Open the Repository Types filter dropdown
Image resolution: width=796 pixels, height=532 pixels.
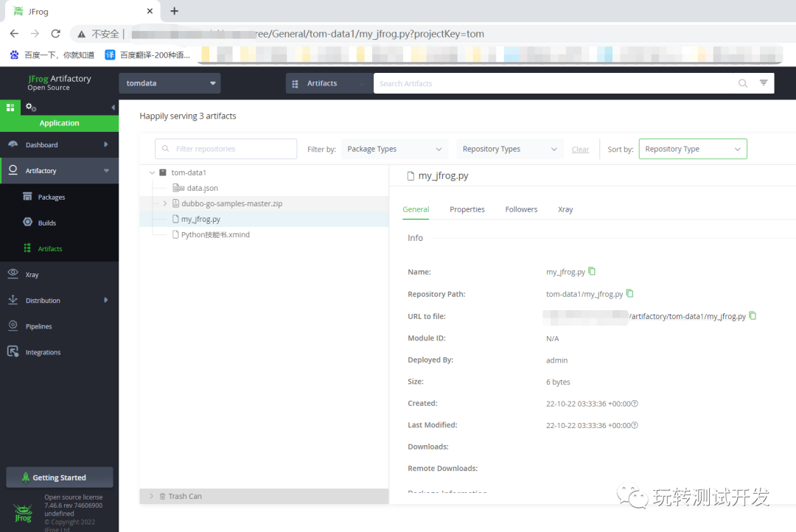click(510, 149)
